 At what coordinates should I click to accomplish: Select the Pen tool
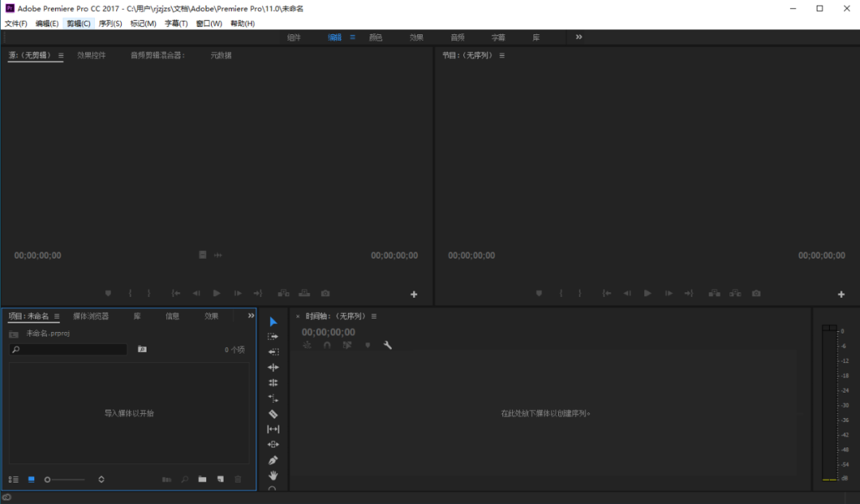[x=273, y=460]
